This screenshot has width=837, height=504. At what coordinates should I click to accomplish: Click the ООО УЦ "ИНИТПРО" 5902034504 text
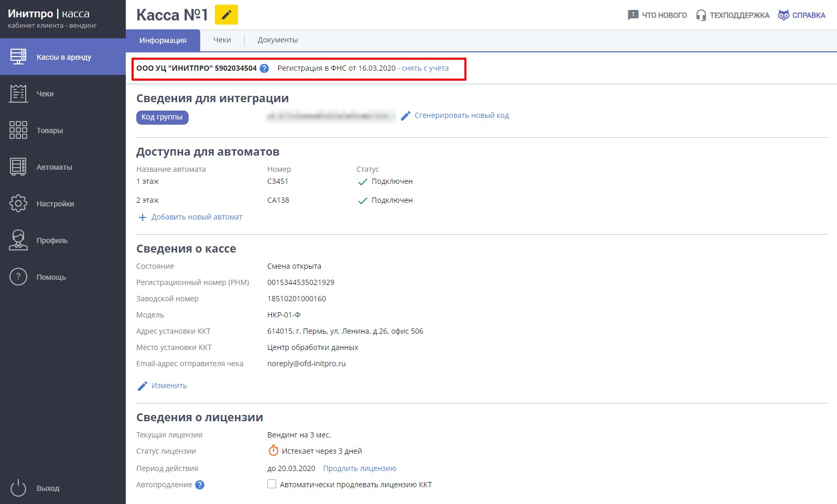(197, 68)
